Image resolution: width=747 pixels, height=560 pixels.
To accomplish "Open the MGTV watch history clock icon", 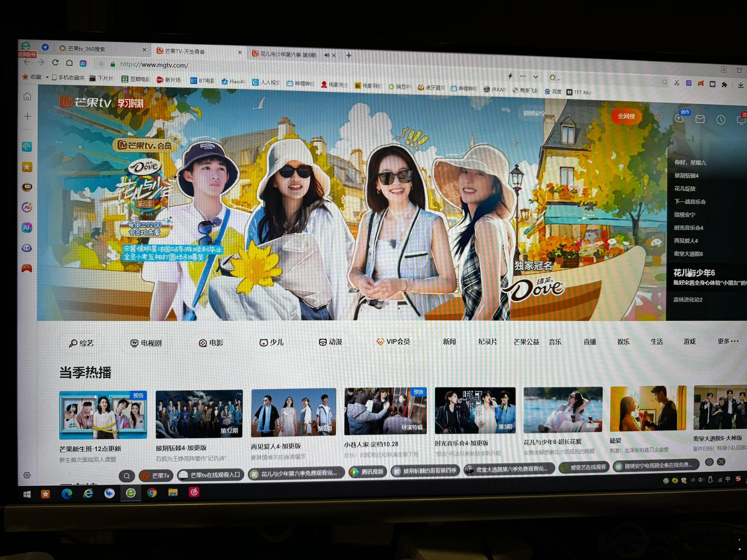I will tap(720, 120).
